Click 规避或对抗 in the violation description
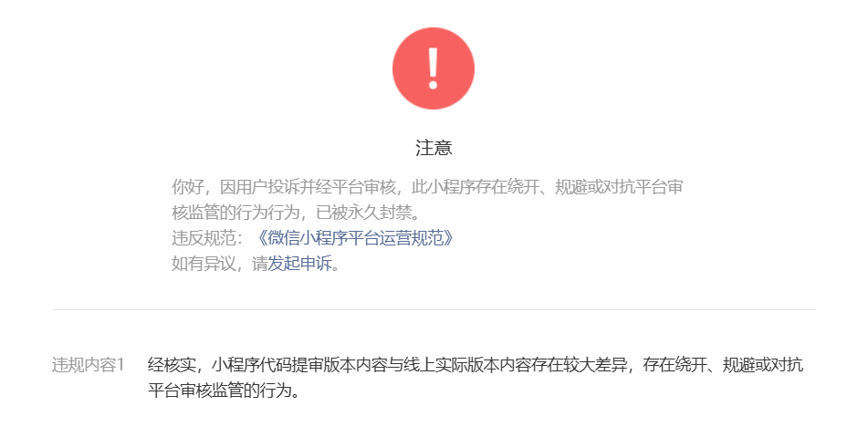This screenshot has width=868, height=448. point(763,364)
